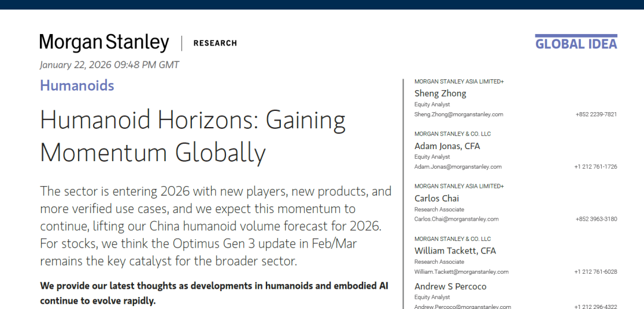Viewport: 644px width, 309px height.
Task: Click phone number +852 2239-7821
Action: 596,115
